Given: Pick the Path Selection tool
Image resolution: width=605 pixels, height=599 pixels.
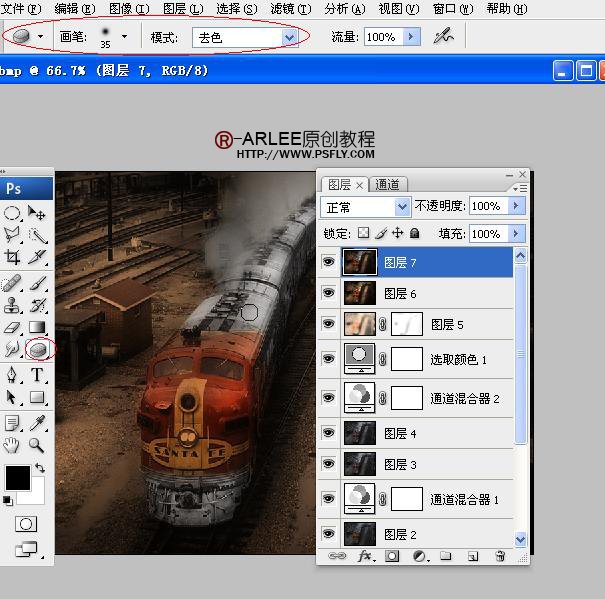Looking at the screenshot, I should [12, 397].
